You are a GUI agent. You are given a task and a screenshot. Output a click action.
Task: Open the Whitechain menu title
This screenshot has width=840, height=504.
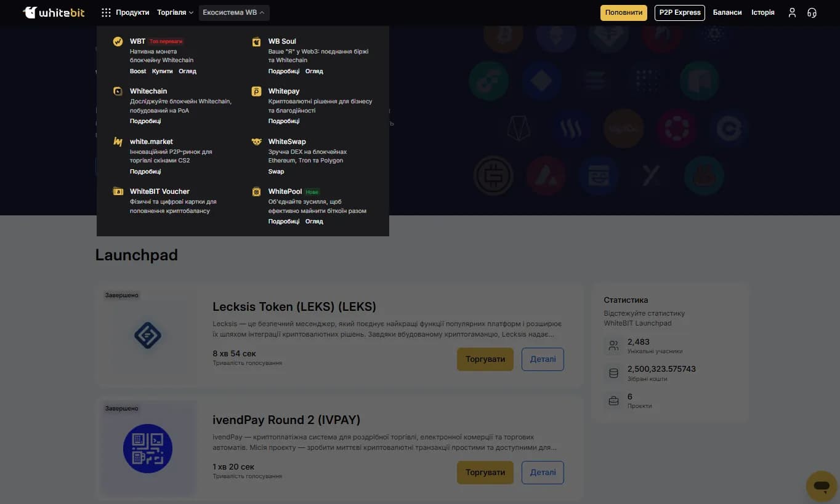(x=148, y=91)
